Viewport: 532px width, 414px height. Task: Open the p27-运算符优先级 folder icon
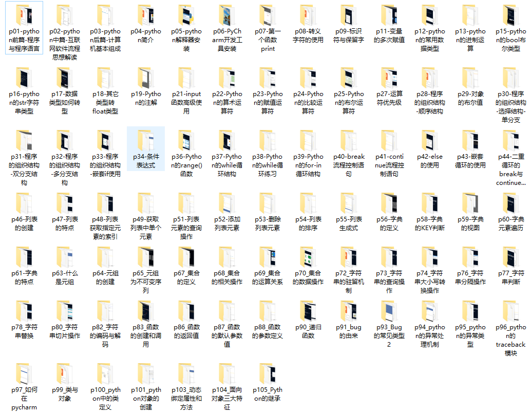389,78
